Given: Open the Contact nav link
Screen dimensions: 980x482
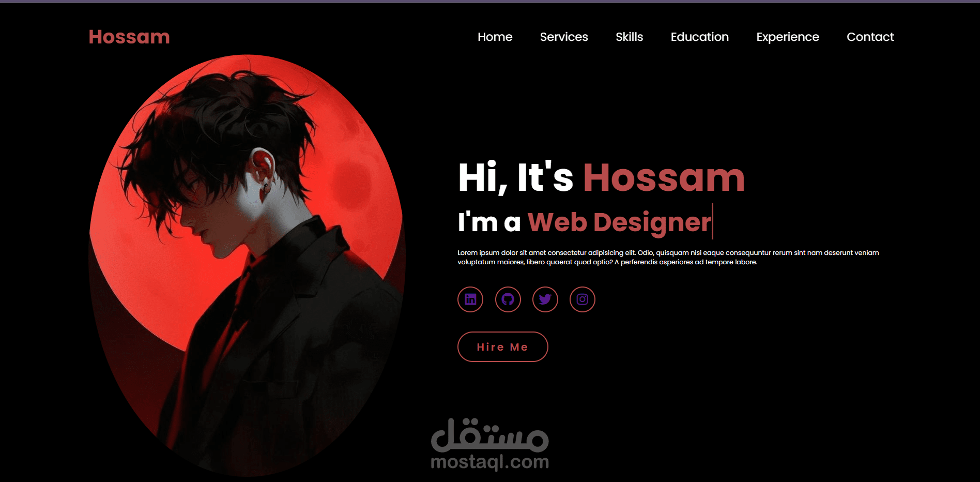Looking at the screenshot, I should (x=870, y=37).
